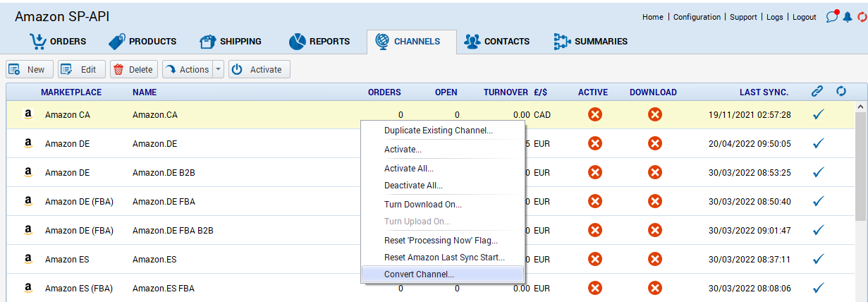
Task: Open the Shipping tab
Action: [x=231, y=42]
